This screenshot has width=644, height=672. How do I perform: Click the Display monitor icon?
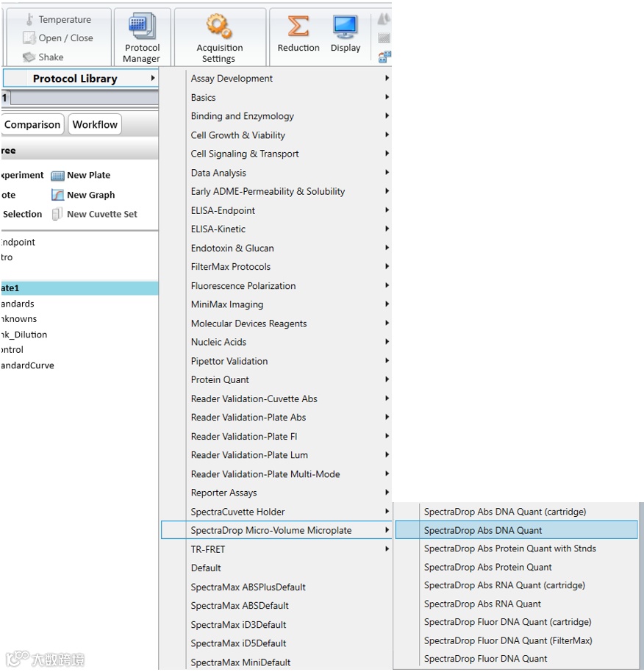coord(346,27)
